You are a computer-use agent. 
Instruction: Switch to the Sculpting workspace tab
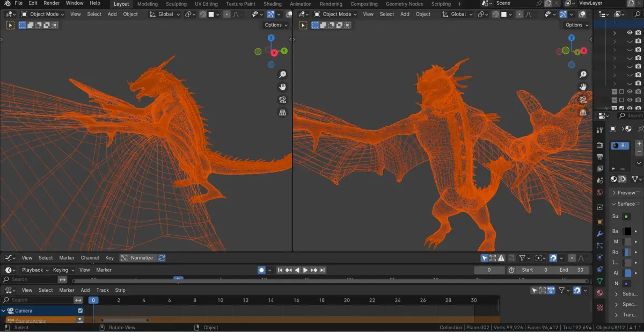point(176,4)
